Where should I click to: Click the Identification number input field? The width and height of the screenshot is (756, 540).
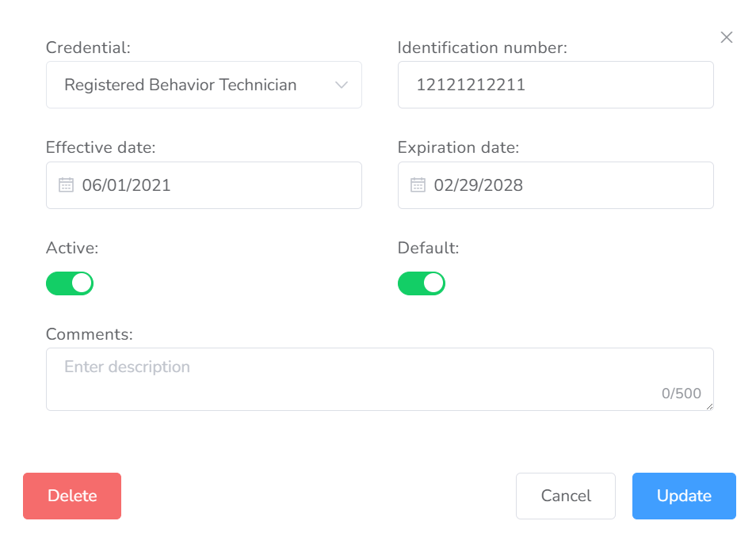coord(555,85)
